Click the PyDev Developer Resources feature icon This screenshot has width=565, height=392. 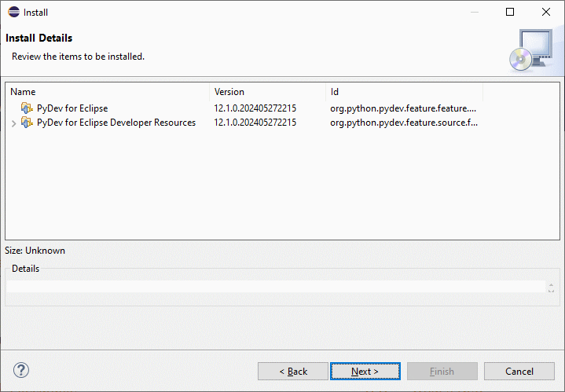27,123
